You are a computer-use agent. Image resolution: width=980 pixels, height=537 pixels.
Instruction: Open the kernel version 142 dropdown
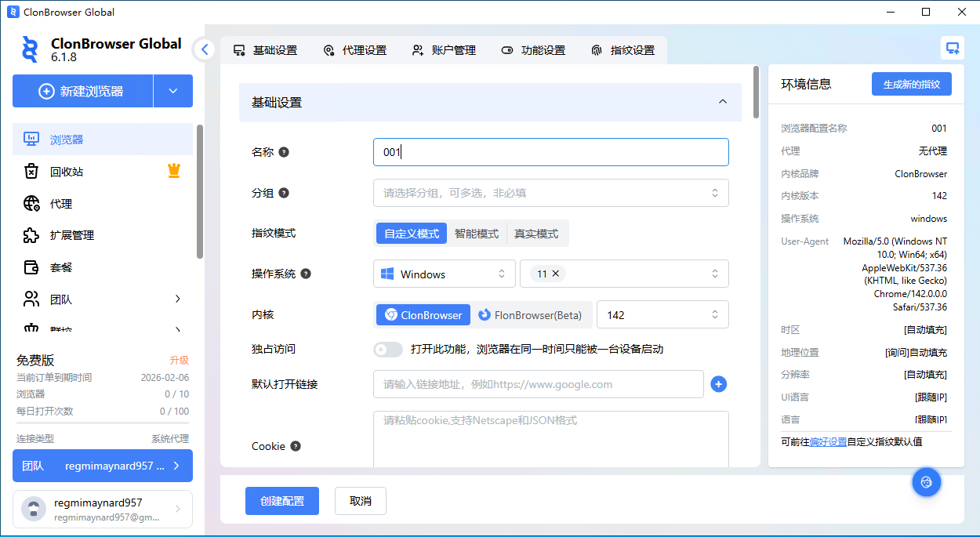pos(662,315)
